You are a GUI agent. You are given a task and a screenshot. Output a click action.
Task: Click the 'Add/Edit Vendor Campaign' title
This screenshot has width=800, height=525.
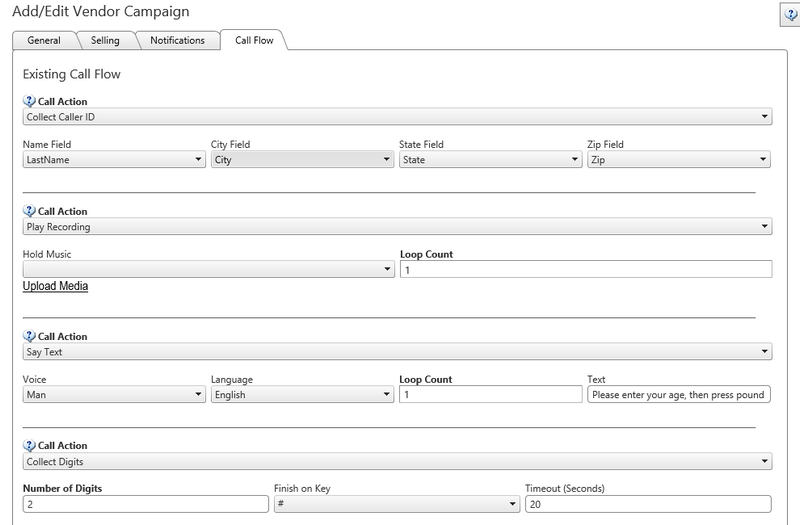coord(101,11)
